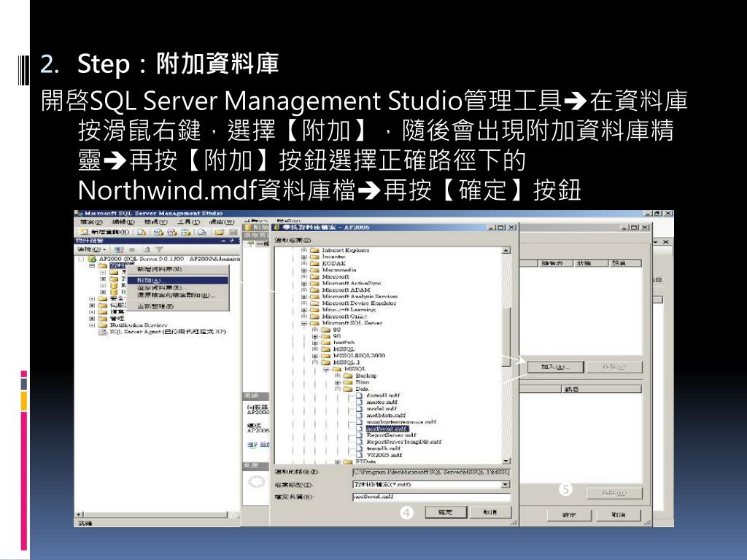Select the northwind.mdf file

(x=387, y=429)
